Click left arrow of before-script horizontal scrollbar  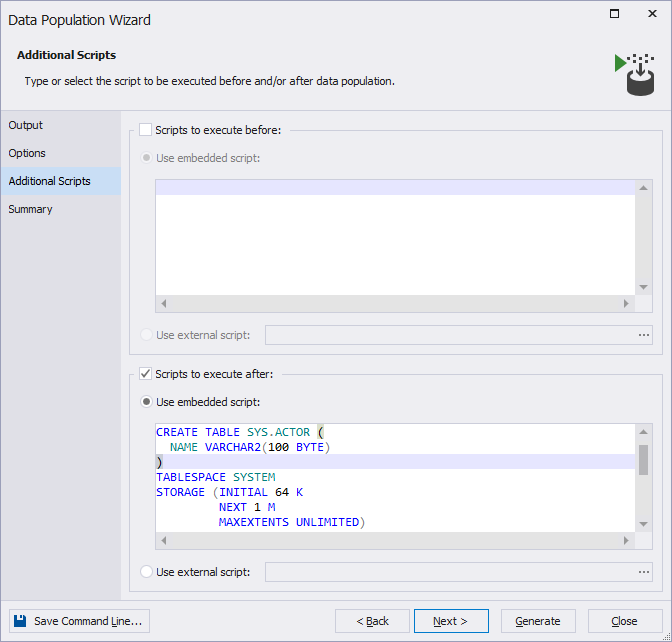click(x=164, y=303)
